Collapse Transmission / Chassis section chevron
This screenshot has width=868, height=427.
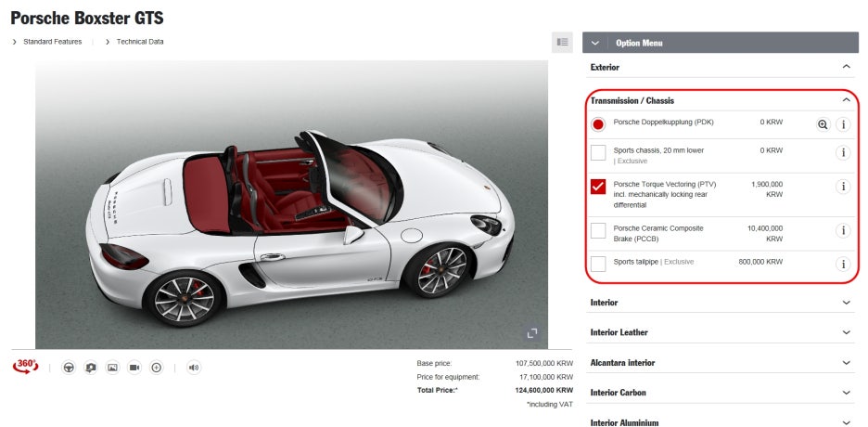point(846,100)
